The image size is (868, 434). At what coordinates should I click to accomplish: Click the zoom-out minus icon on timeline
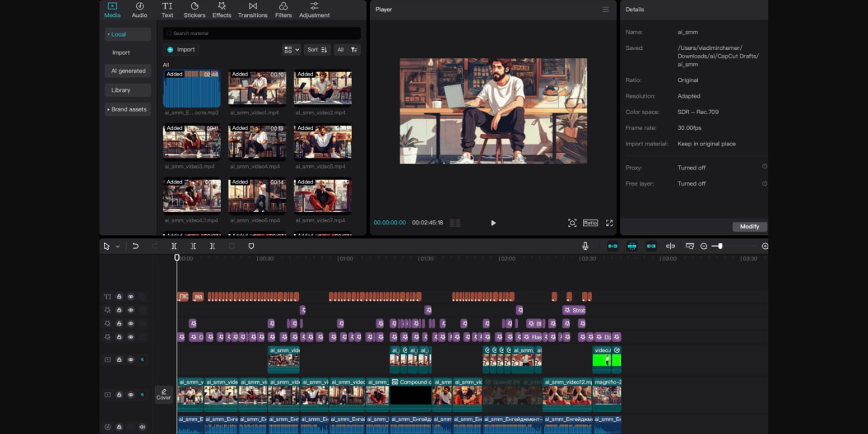703,246
